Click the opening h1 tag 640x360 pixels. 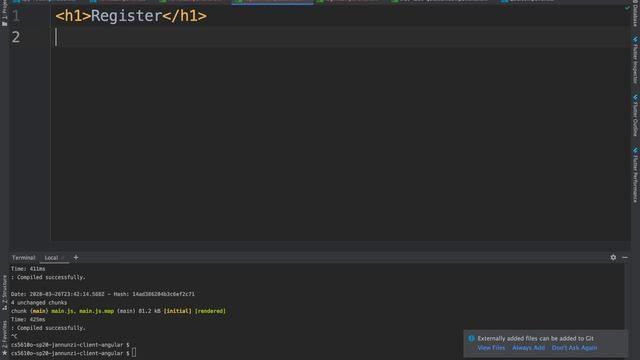click(x=73, y=16)
